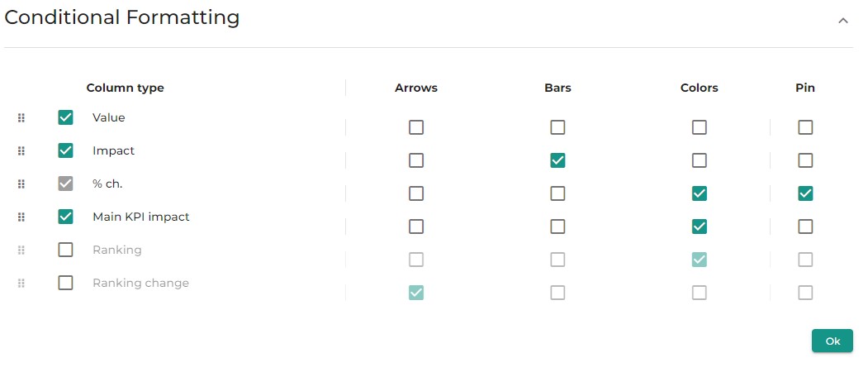The image size is (868, 372).
Task: Click drag handle beside Ranking change row
Action: (21, 284)
